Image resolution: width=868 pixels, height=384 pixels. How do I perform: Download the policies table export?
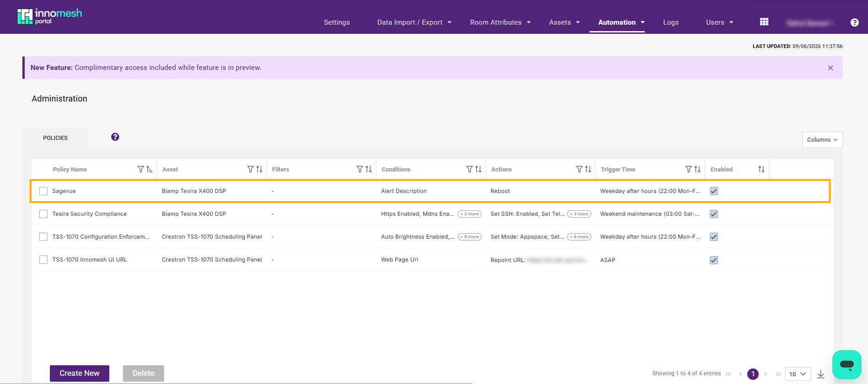pos(821,374)
